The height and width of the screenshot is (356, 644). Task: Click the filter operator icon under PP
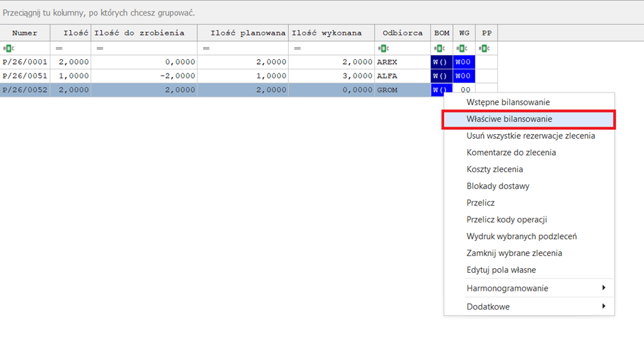(485, 48)
